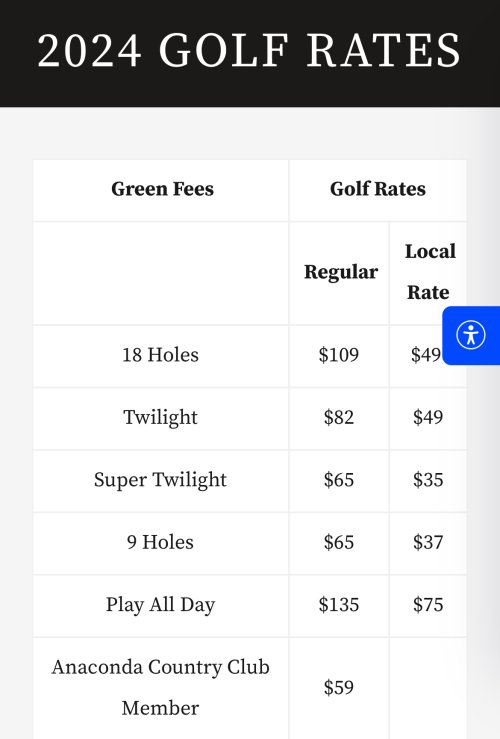500x739 pixels.
Task: Select the Golf Rates column header
Action: (377, 189)
